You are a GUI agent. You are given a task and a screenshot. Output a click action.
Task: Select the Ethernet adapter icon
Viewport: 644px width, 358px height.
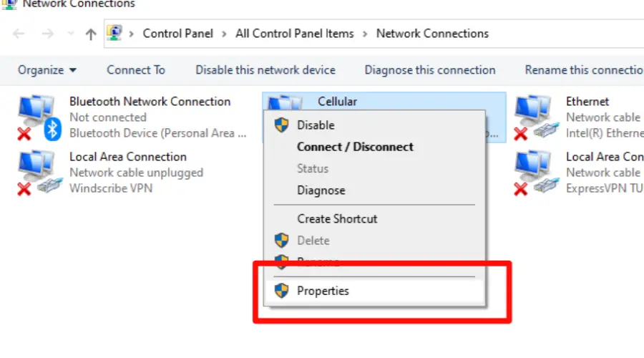coord(535,117)
